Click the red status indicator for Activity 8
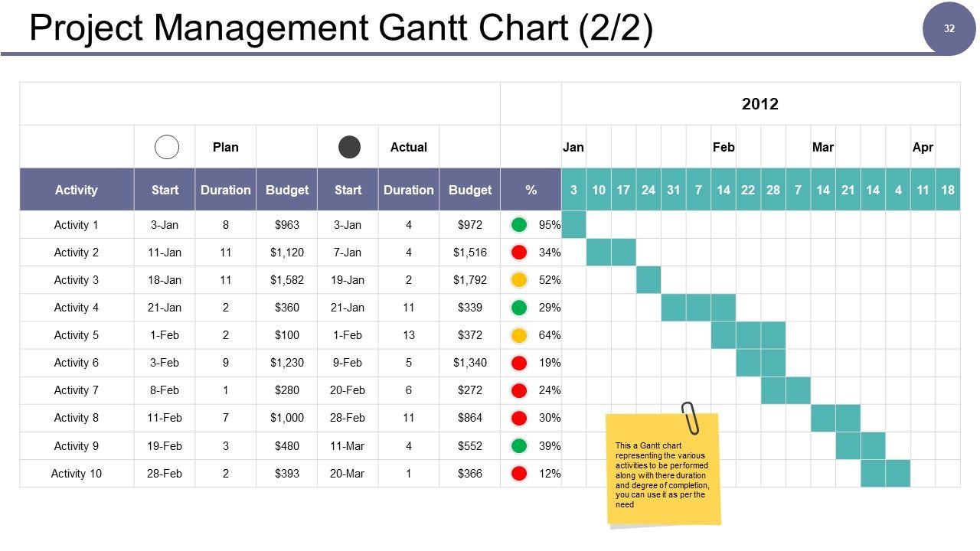The height and width of the screenshot is (551, 980). [519, 418]
